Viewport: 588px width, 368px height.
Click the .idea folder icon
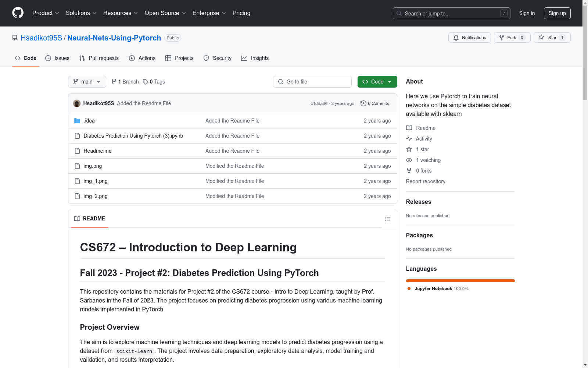(77, 121)
